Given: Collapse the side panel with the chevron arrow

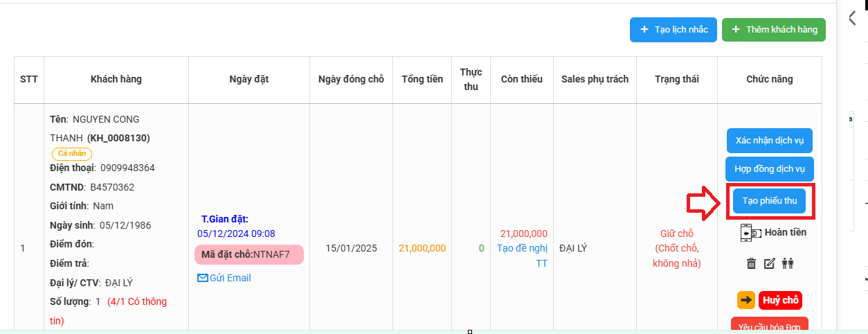Looking at the screenshot, I should (852, 18).
